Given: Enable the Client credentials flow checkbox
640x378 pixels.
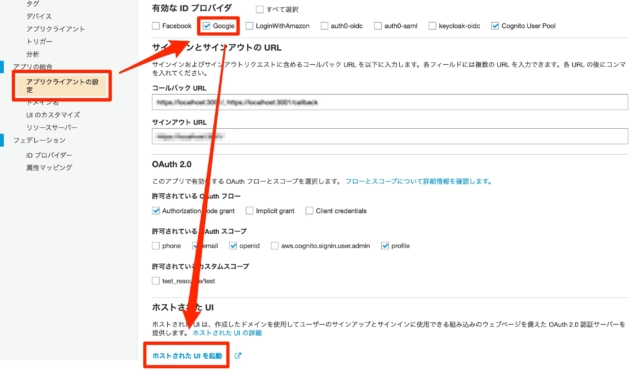Looking at the screenshot, I should (x=309, y=211).
